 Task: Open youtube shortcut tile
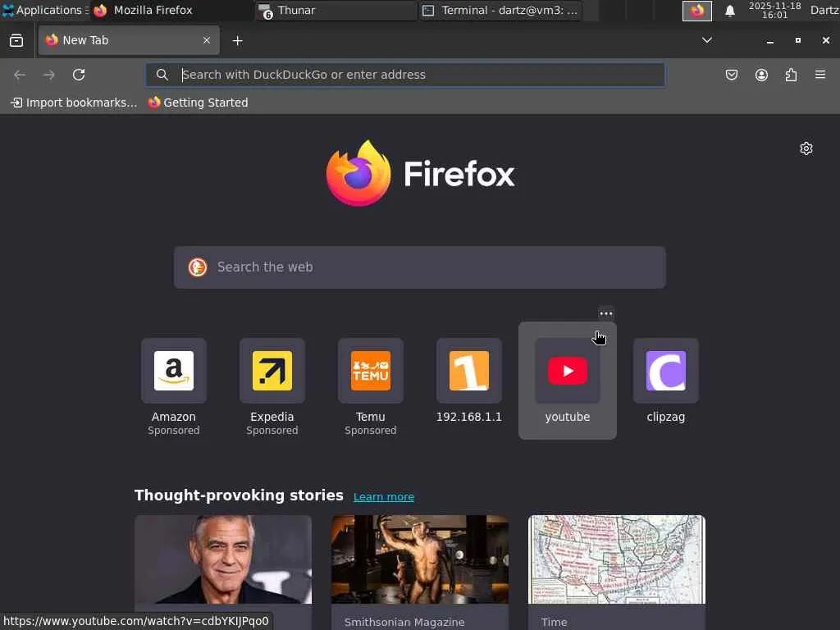(x=568, y=381)
